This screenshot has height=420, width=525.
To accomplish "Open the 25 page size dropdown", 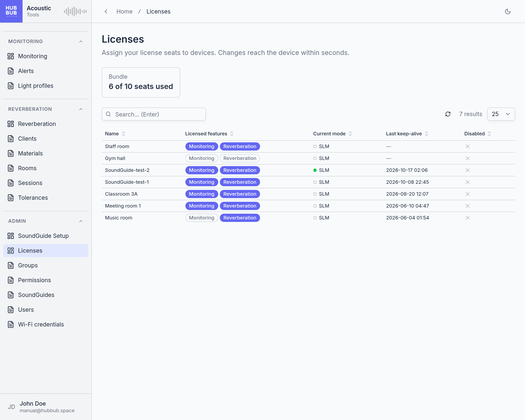I will (x=501, y=114).
